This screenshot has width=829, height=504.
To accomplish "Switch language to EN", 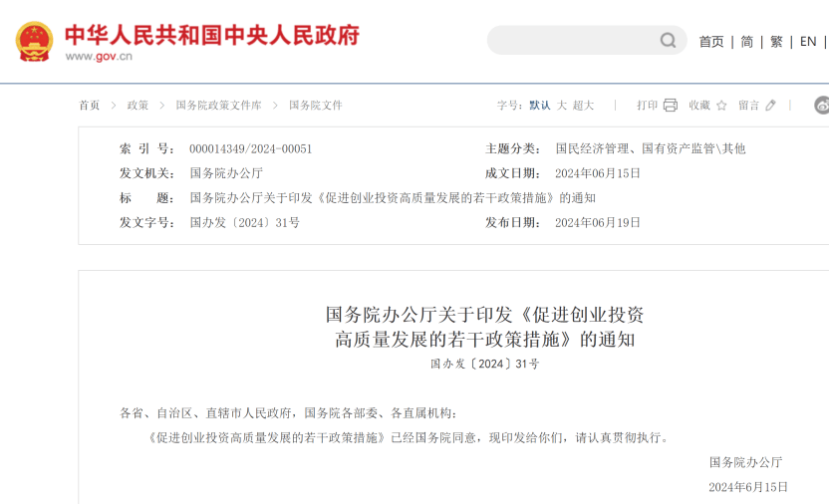I will coord(808,41).
